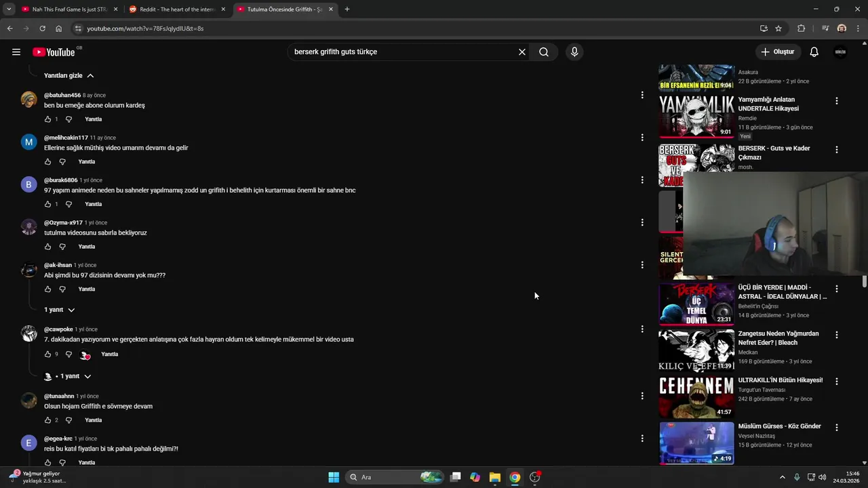Like @tunaahnn's comment
This screenshot has height=488, width=868.
47,420
